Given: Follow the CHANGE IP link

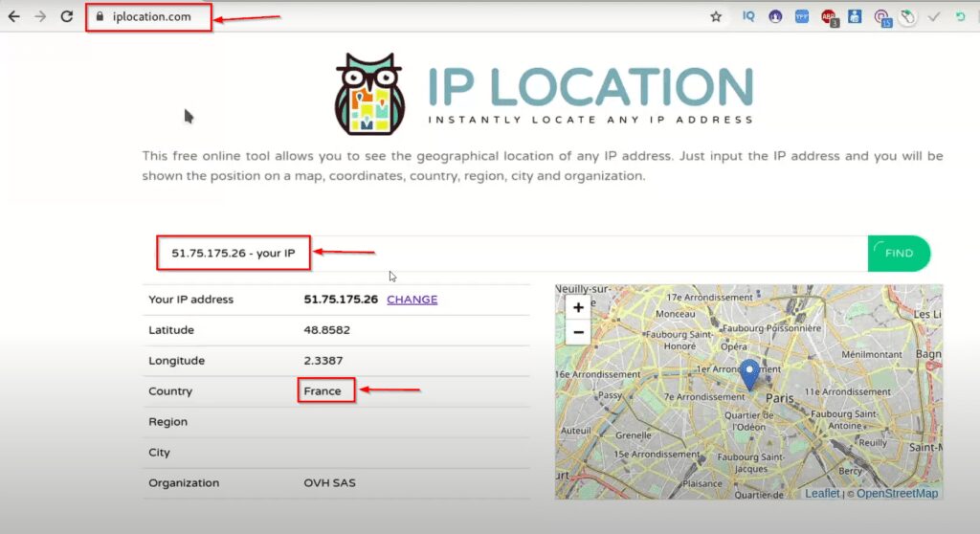Looking at the screenshot, I should point(412,300).
